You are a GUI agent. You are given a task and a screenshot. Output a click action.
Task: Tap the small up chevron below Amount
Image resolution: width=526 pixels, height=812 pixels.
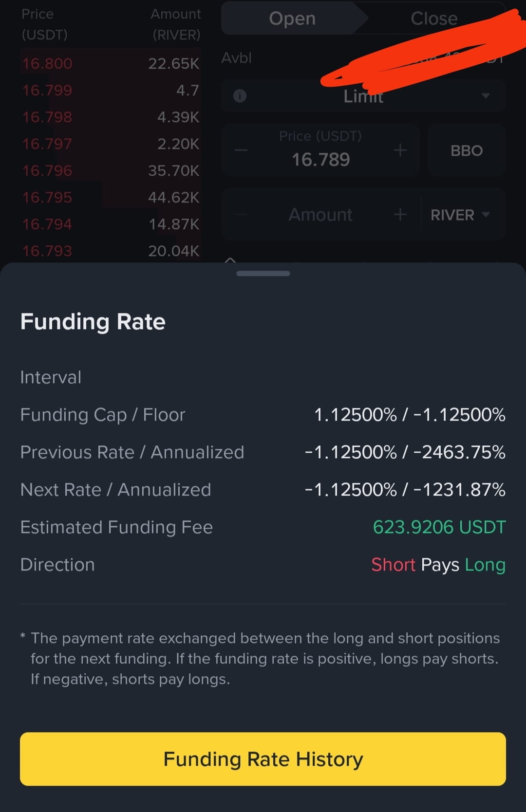point(230,260)
